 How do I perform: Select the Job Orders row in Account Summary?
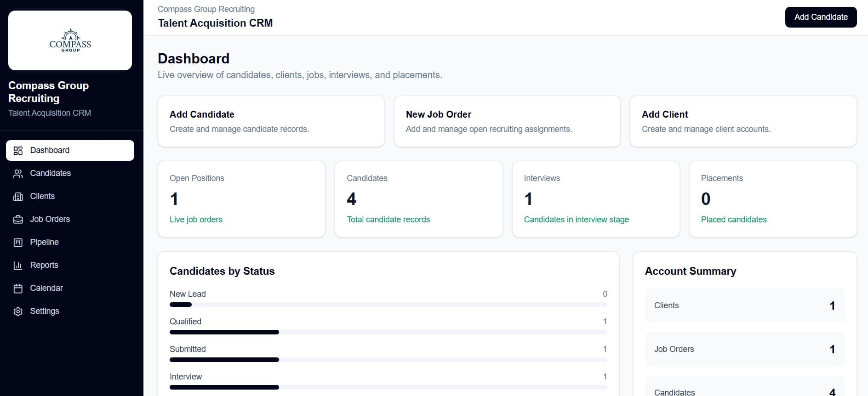[x=745, y=349]
